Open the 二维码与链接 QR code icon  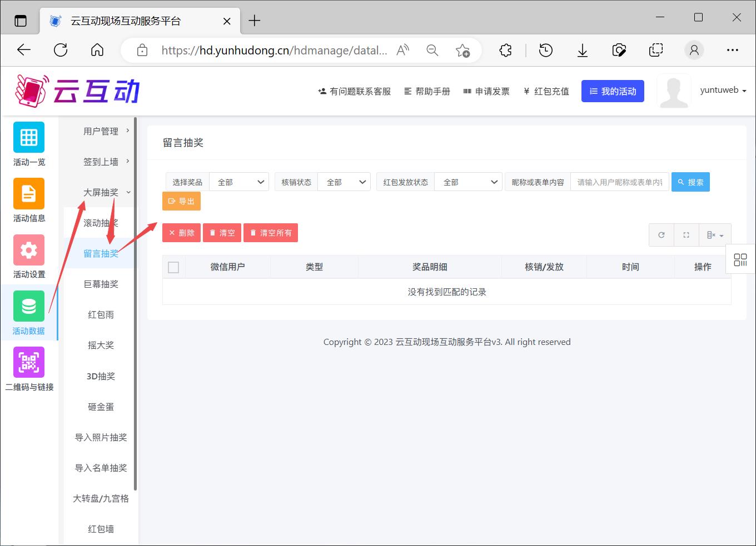click(29, 362)
